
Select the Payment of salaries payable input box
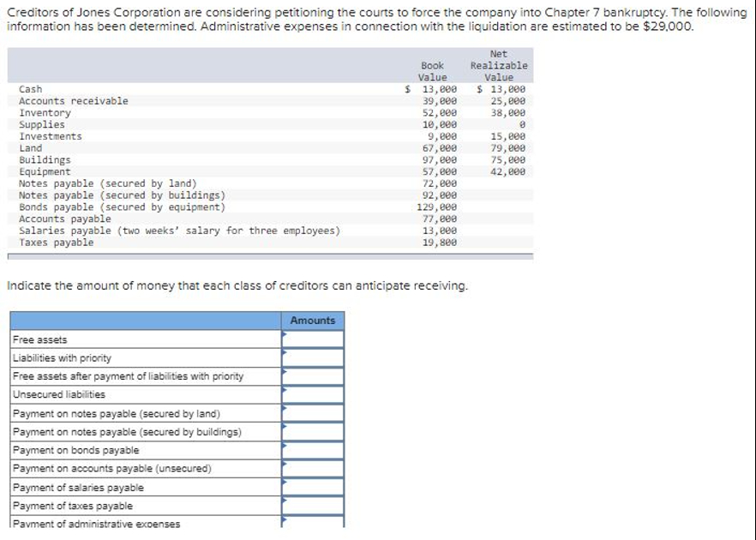pos(312,487)
